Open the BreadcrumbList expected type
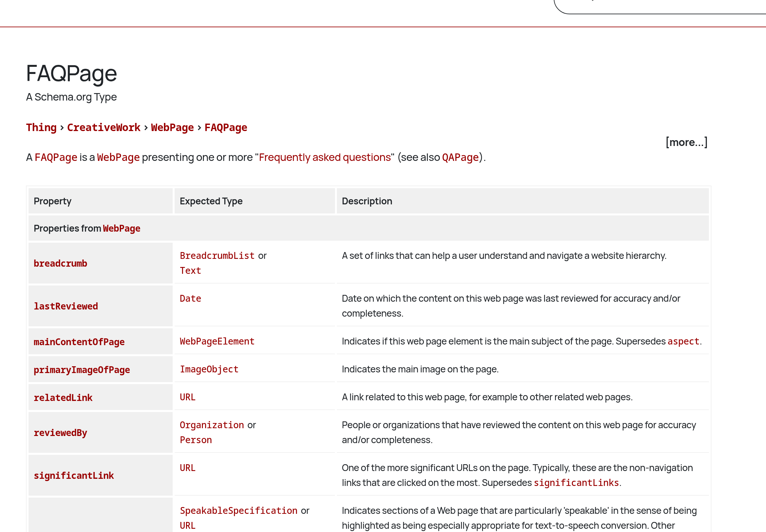The image size is (766, 532). tap(217, 255)
